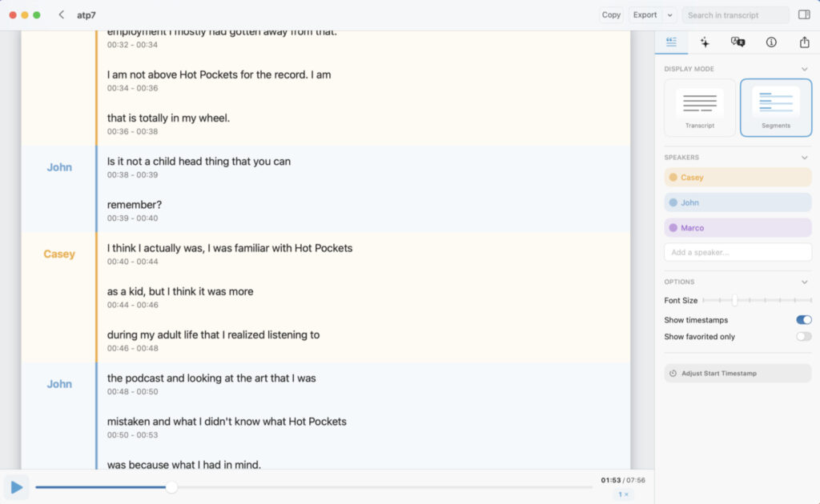
Task: Click John speaker label at 00:48 segment
Action: click(59, 384)
